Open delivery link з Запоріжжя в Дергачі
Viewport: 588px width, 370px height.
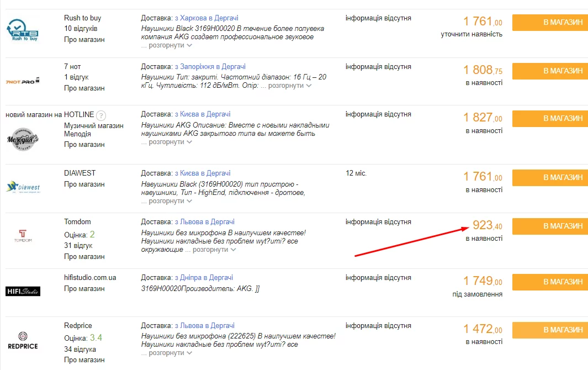point(210,67)
